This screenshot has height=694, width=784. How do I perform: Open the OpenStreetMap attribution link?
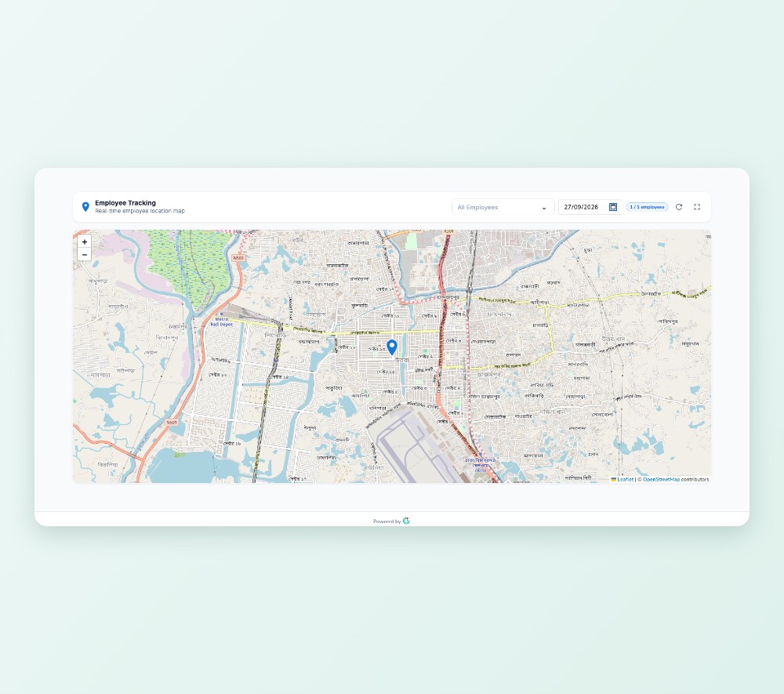coord(661,479)
